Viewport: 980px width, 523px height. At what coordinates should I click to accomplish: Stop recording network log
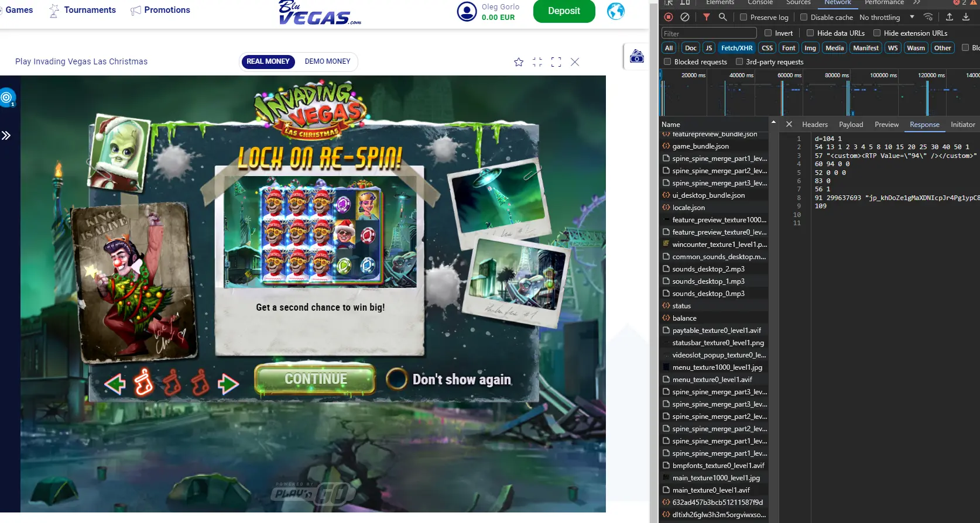tap(669, 17)
